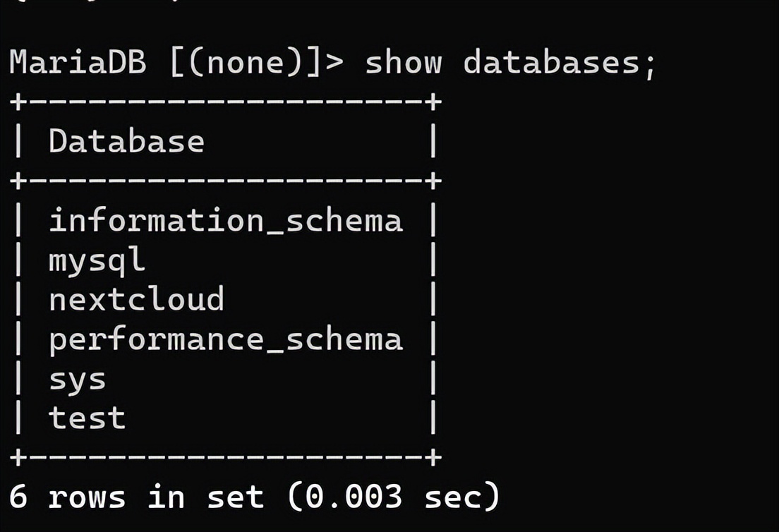Viewport: 779px width, 532px height.
Task: Click the nextcloud database name
Action: [x=136, y=300]
